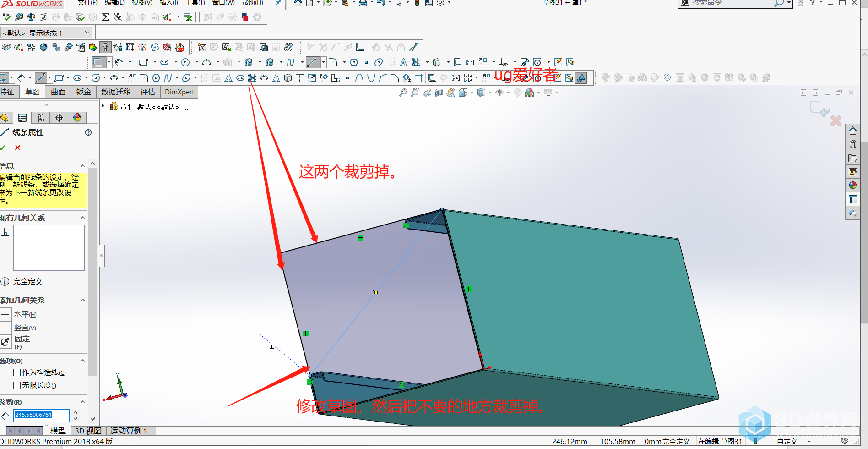Image resolution: width=868 pixels, height=449 pixels.
Task: Open Mass Properties balance scale icon
Action: [x=31, y=17]
